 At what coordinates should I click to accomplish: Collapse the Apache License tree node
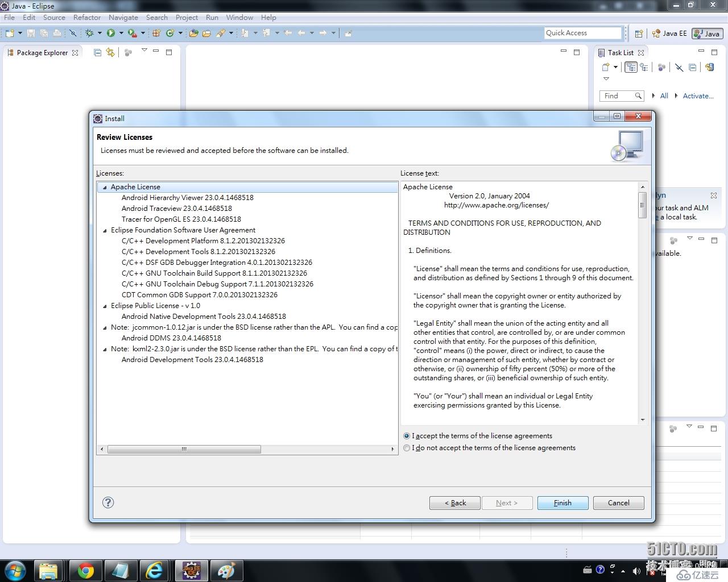pyautogui.click(x=105, y=187)
